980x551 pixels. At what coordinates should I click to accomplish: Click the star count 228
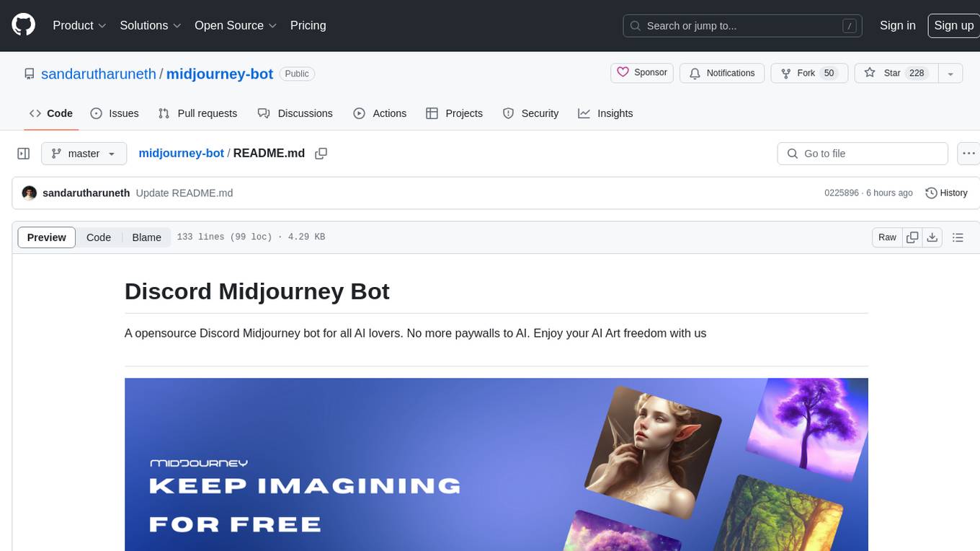click(x=917, y=73)
